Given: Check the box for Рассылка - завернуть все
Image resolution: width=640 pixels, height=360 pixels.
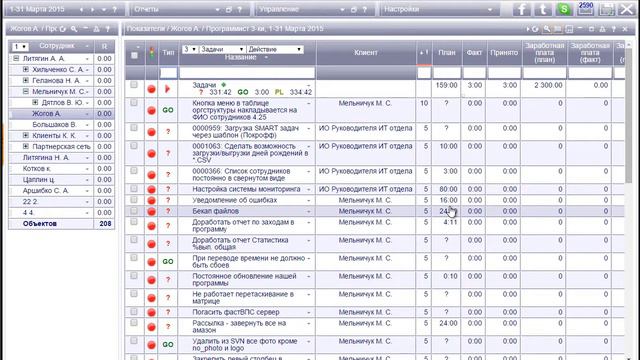Looking at the screenshot, I should [134, 322].
